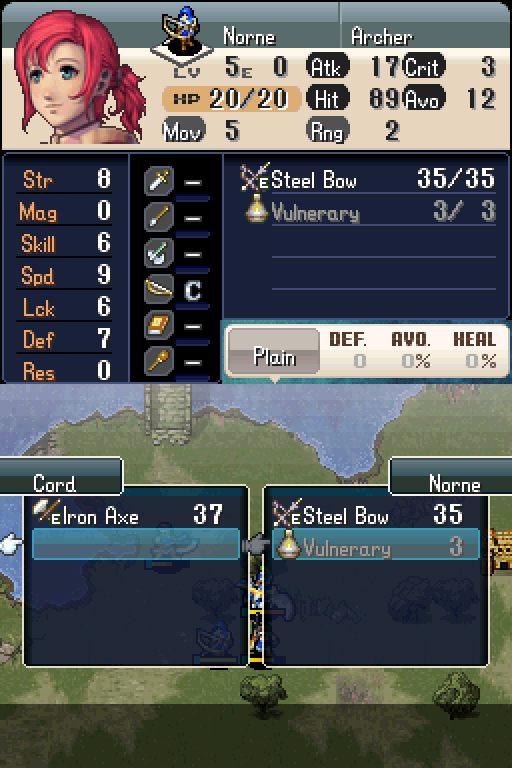Click the Cord name tab
Image resolution: width=512 pixels, height=768 pixels.
(61, 476)
